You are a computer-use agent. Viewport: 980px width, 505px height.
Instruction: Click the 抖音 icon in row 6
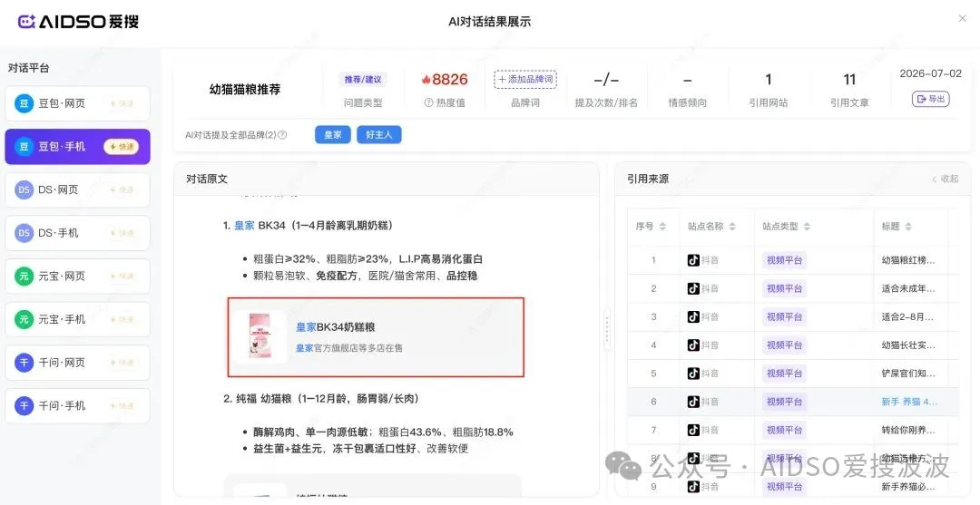coord(693,402)
